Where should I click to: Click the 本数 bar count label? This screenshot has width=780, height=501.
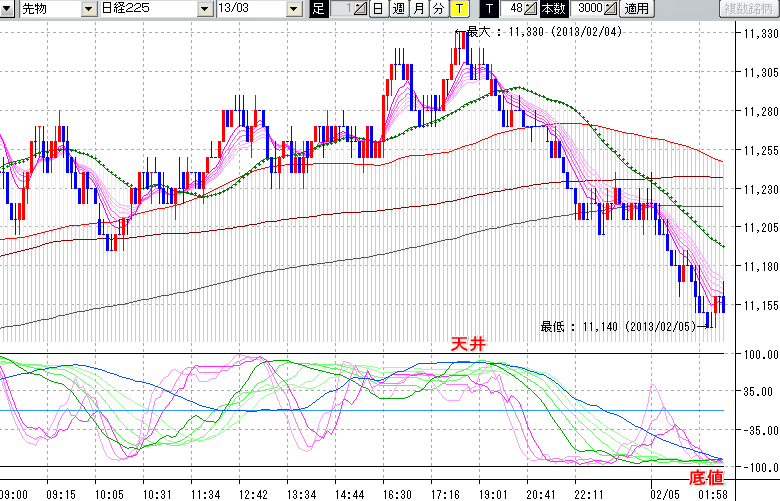point(552,9)
